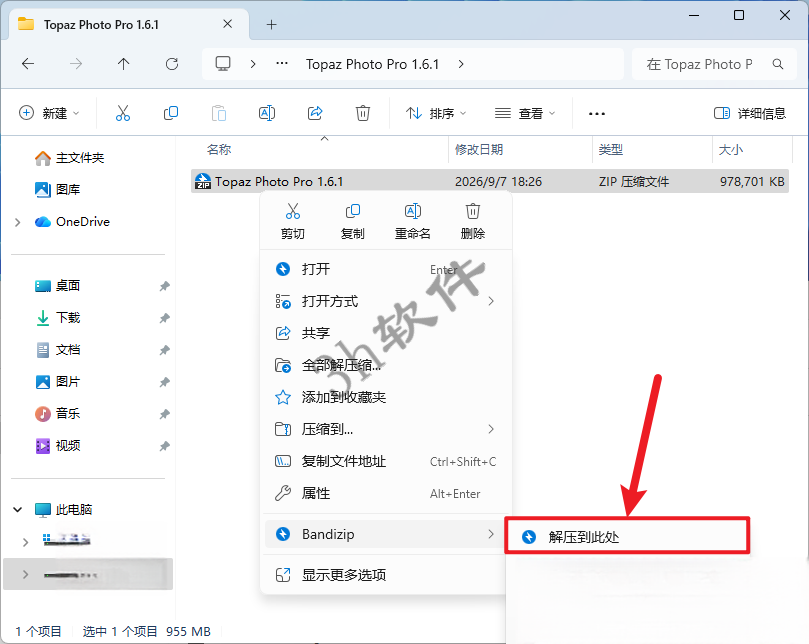Add a new tab with the plus button
Image resolution: width=809 pixels, height=644 pixels.
point(271,24)
